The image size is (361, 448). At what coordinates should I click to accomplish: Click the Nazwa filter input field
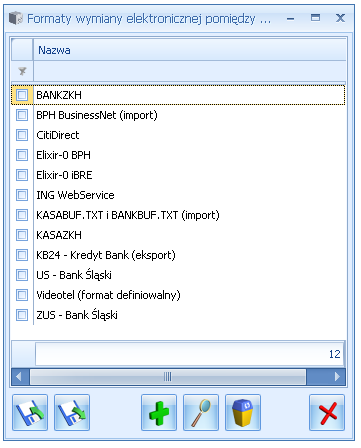click(x=189, y=71)
